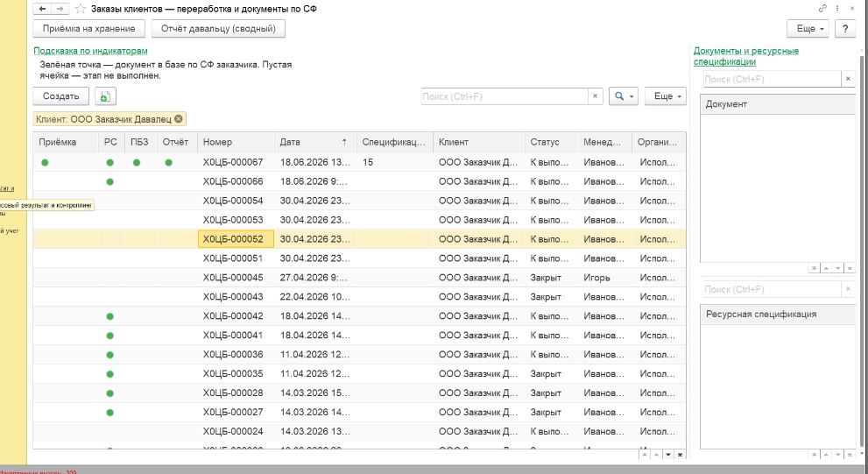
Task: Select order Х0ЦБ-000036
Action: (x=233, y=354)
